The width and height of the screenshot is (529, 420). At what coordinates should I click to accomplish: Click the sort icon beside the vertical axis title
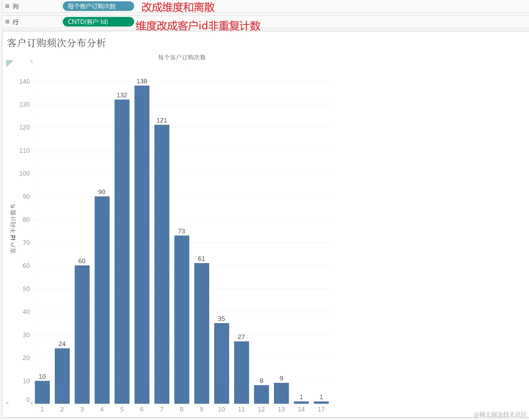pyautogui.click(x=13, y=206)
